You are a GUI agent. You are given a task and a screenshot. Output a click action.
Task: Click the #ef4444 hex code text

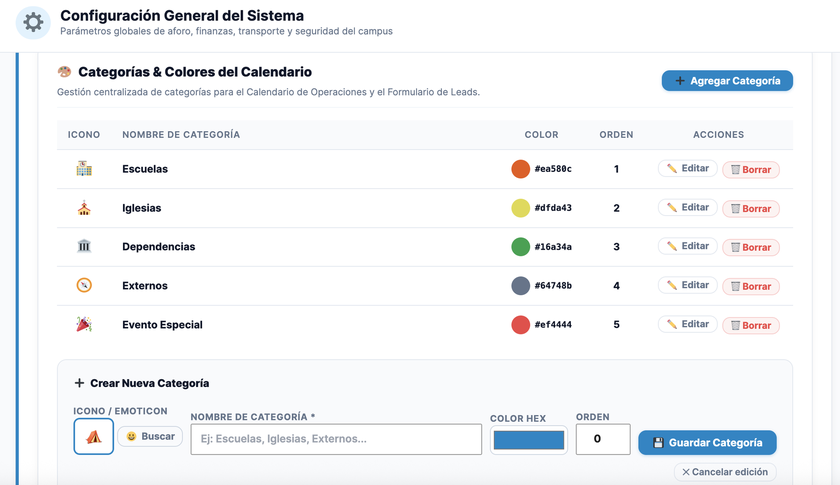point(553,325)
